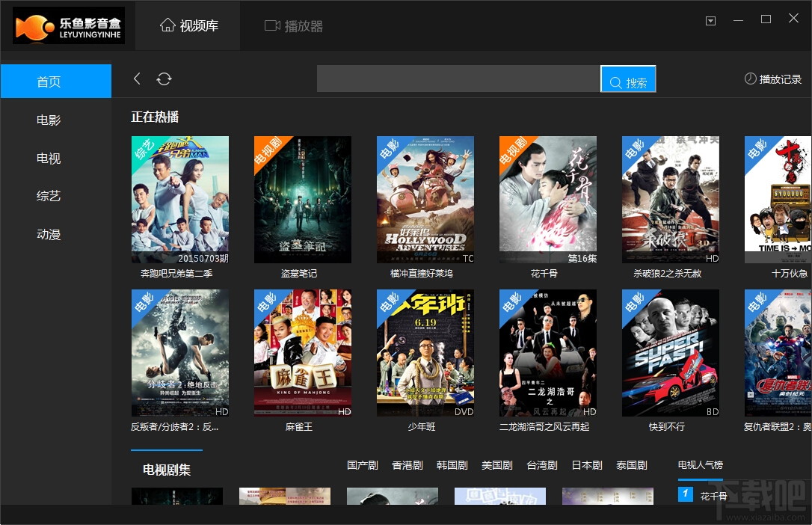812x525 pixels.
Task: Open the 复仇者联盟2 poster
Action: click(778, 353)
